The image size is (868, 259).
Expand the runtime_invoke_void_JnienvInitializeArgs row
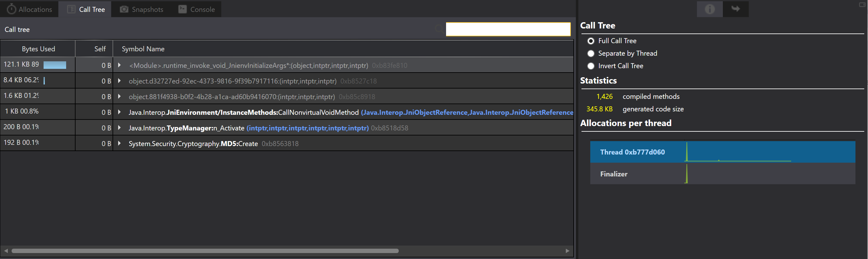click(119, 65)
